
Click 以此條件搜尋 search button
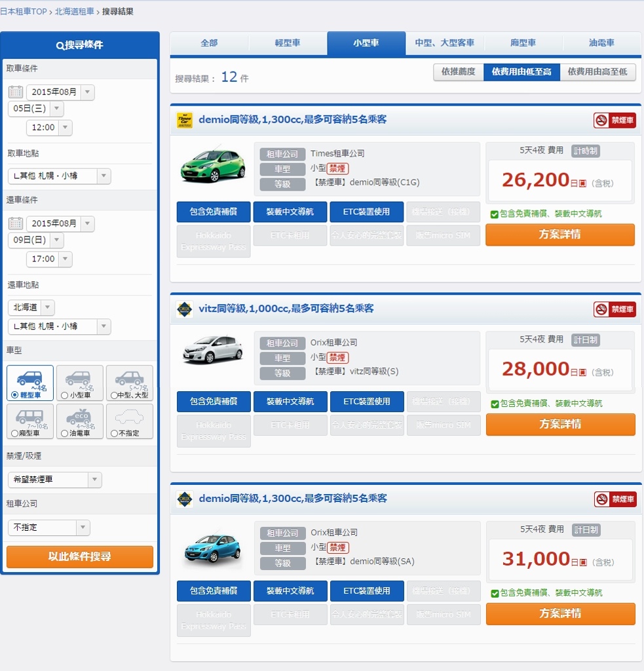coord(80,557)
